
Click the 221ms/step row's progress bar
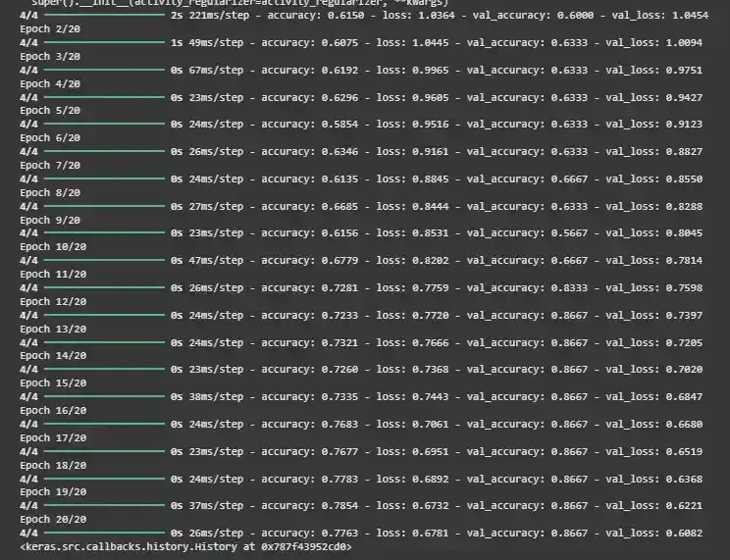click(x=105, y=15)
